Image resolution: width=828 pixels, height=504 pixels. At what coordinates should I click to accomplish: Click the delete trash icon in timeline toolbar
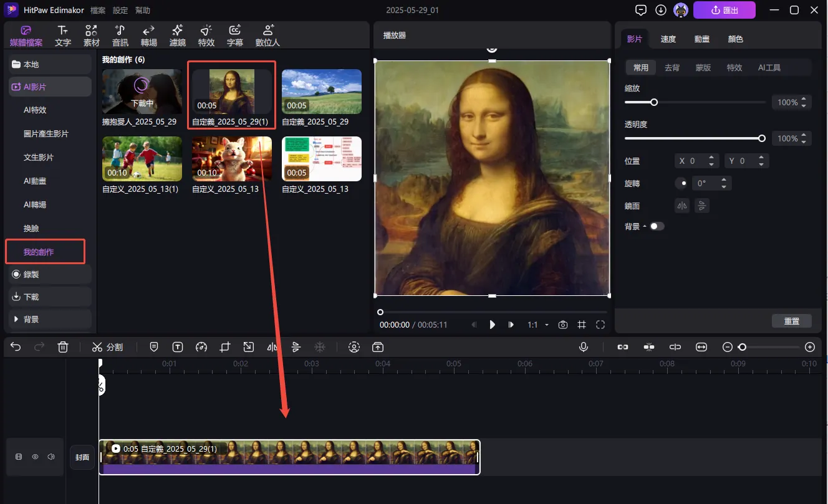tap(63, 347)
